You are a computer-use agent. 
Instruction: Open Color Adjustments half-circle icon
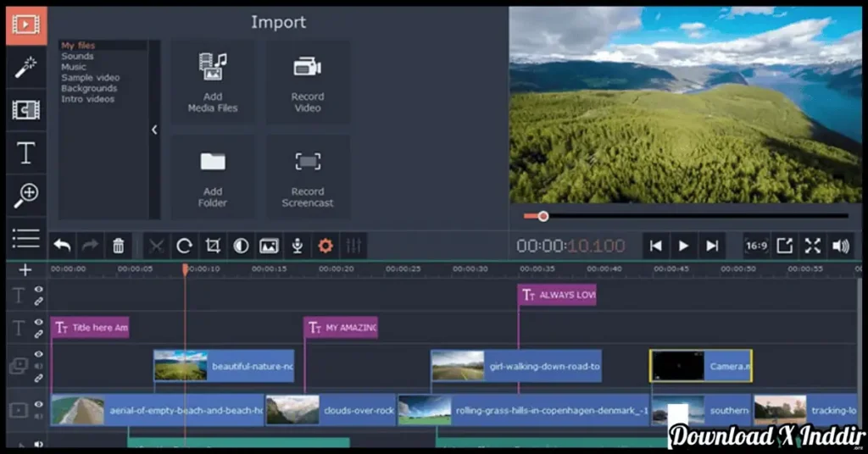coord(241,246)
